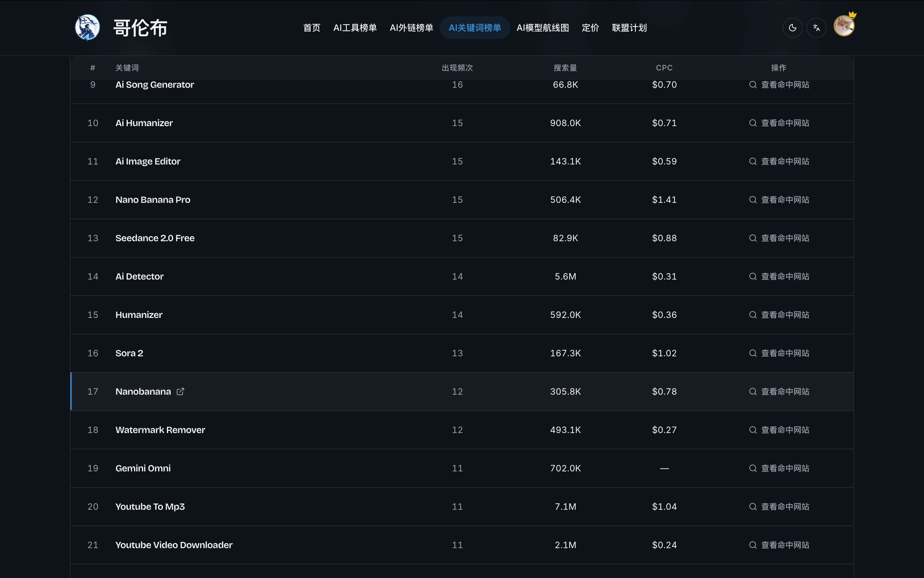
Task: Open 查看命中网站 in the Ai Image Editor row
Action: pyautogui.click(x=779, y=161)
